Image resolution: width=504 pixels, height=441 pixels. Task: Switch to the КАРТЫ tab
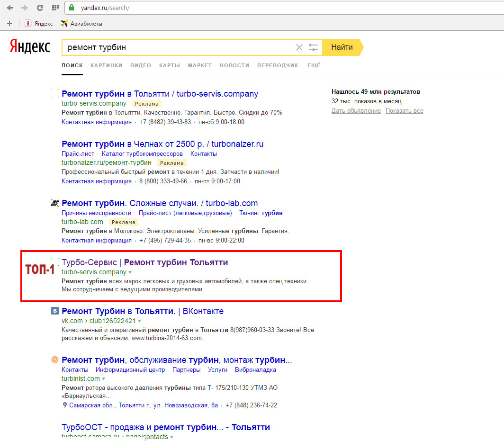[x=170, y=65]
